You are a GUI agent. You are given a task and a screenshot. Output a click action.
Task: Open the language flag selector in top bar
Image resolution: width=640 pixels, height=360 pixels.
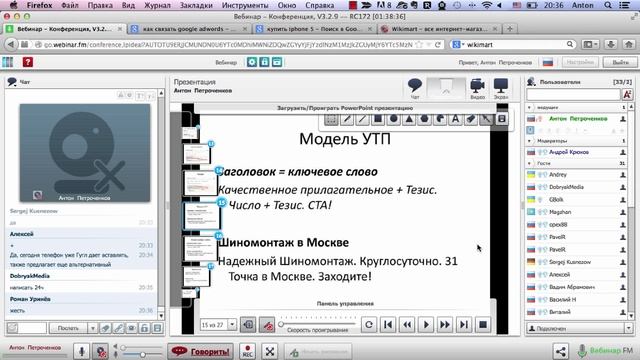[548, 62]
